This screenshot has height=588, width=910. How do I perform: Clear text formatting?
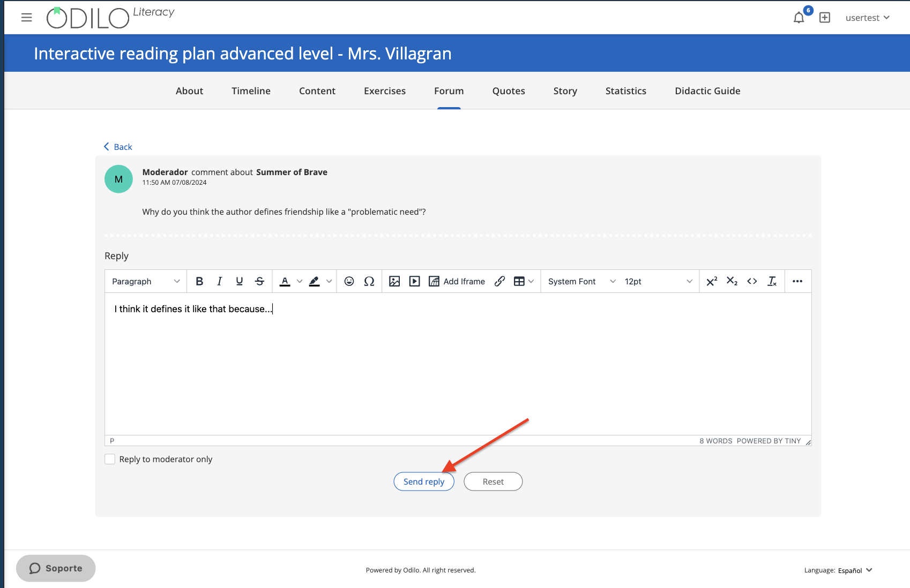(x=772, y=281)
